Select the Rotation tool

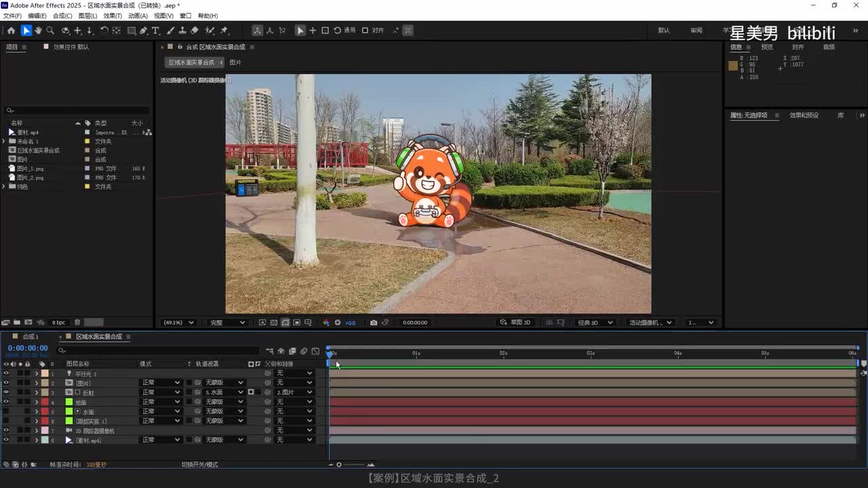pos(104,30)
